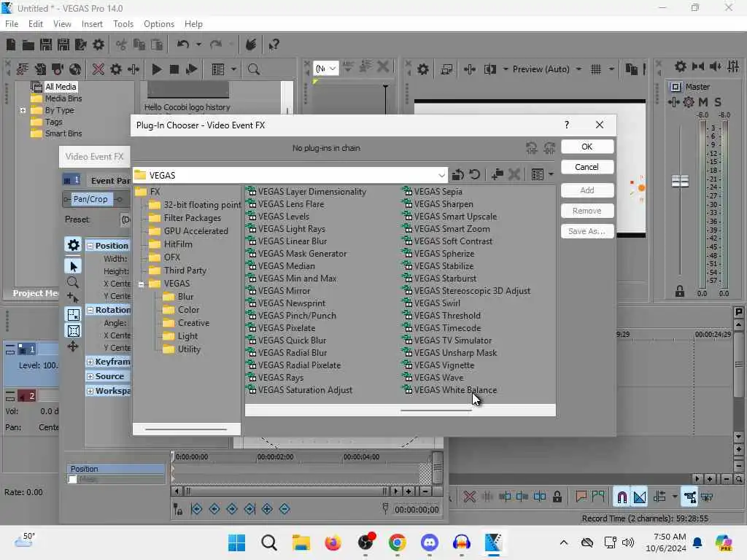Click the Pan/Crop plug-in chain button
The image size is (747, 560).
tap(90, 199)
